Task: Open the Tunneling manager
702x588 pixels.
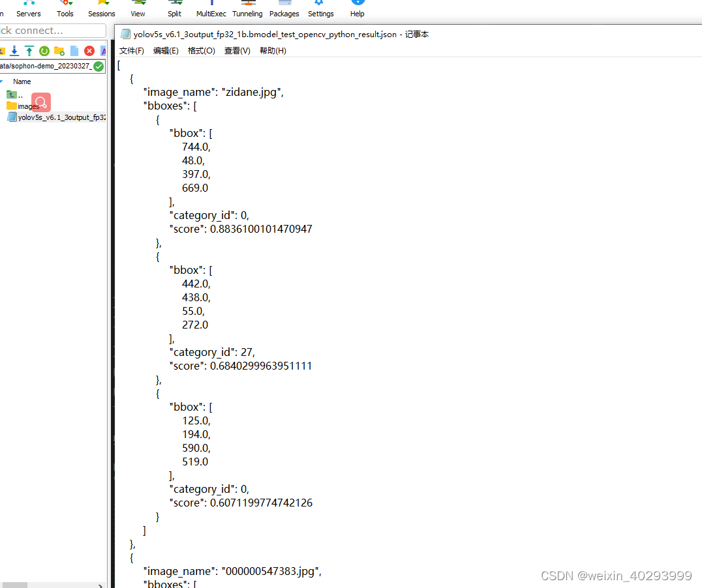Action: [x=247, y=9]
